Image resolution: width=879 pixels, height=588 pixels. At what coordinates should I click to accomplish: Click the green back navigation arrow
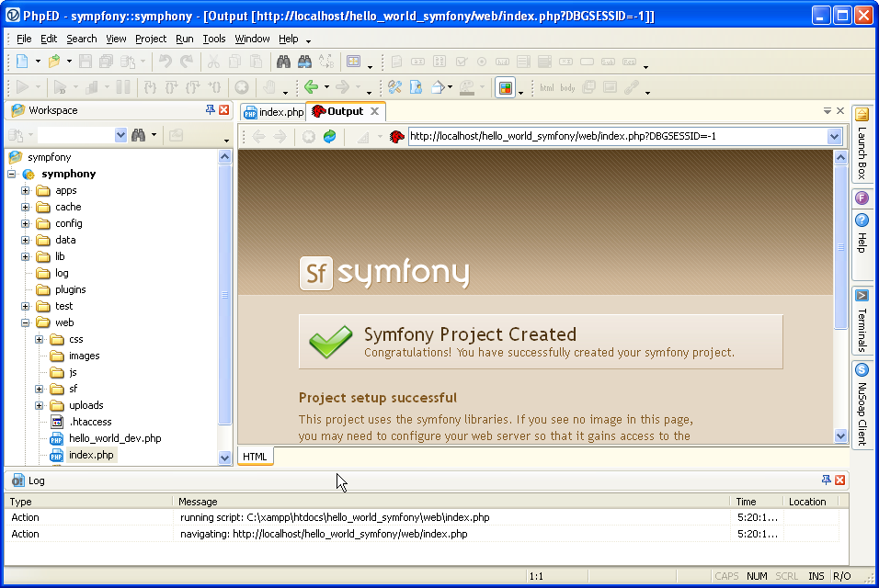(x=311, y=87)
